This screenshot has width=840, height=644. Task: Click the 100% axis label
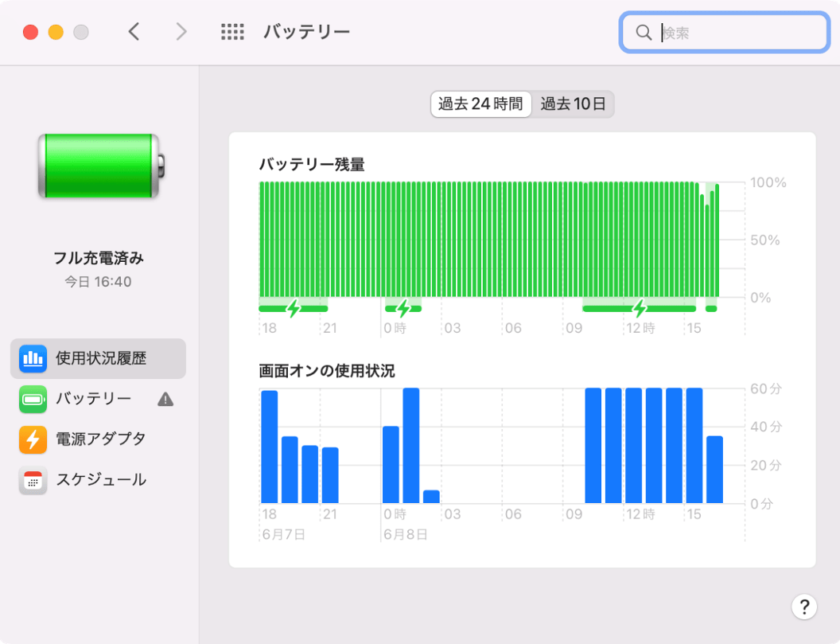tap(768, 182)
